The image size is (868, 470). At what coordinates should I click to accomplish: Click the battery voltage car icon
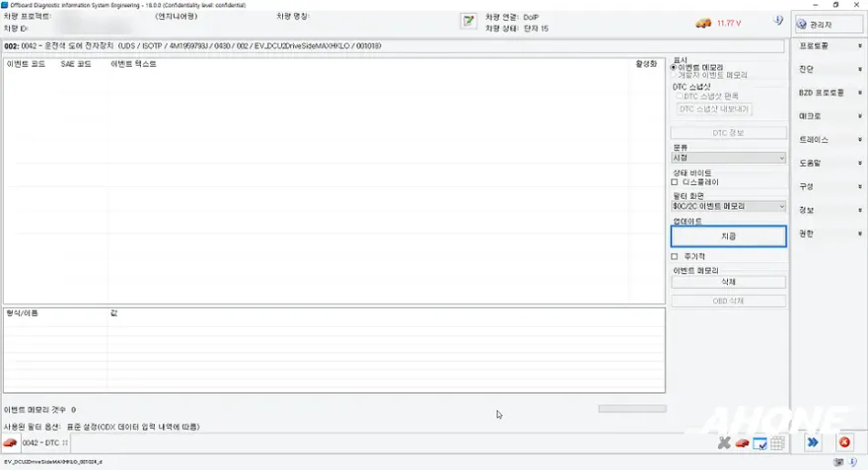point(703,24)
